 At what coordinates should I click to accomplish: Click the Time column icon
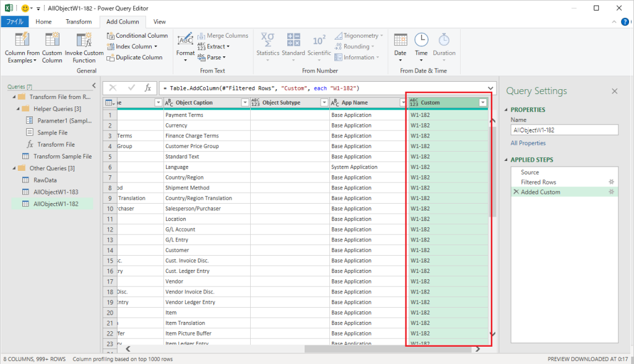[421, 48]
